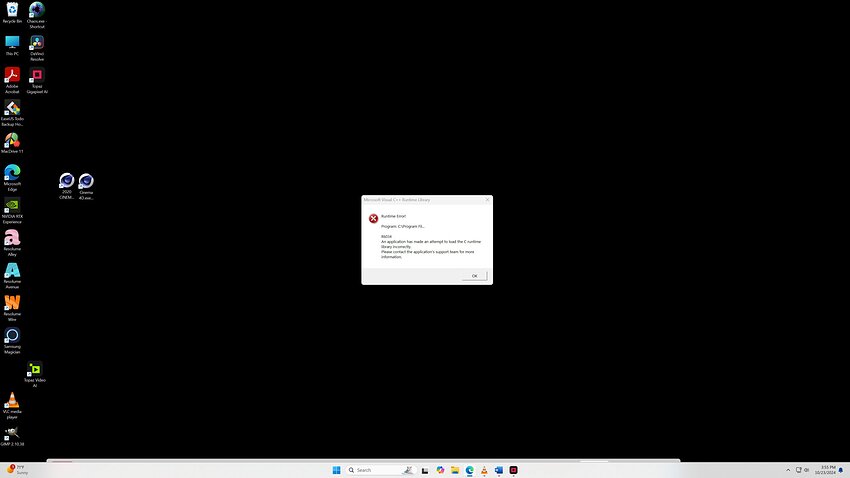Select the VLC media player desktop icon

(12, 406)
